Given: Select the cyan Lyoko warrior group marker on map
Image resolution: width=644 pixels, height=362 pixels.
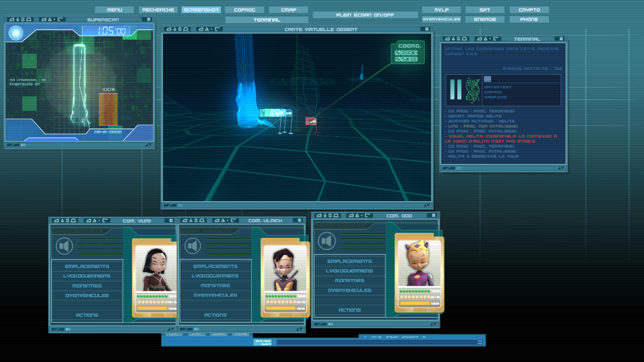Looking at the screenshot, I should click(276, 114).
